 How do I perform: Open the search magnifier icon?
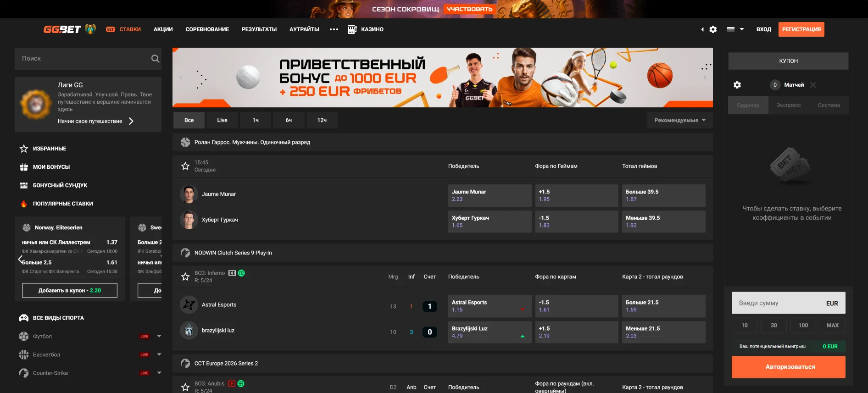point(155,59)
